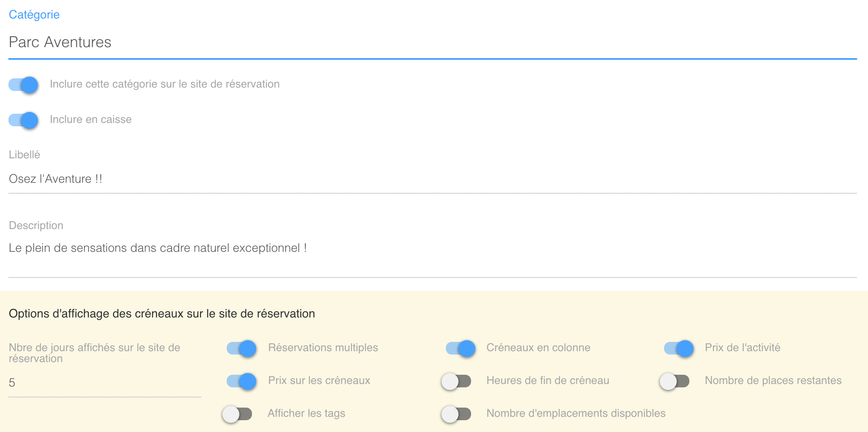Enable 'Heures de fin de créneau' toggle

456,381
